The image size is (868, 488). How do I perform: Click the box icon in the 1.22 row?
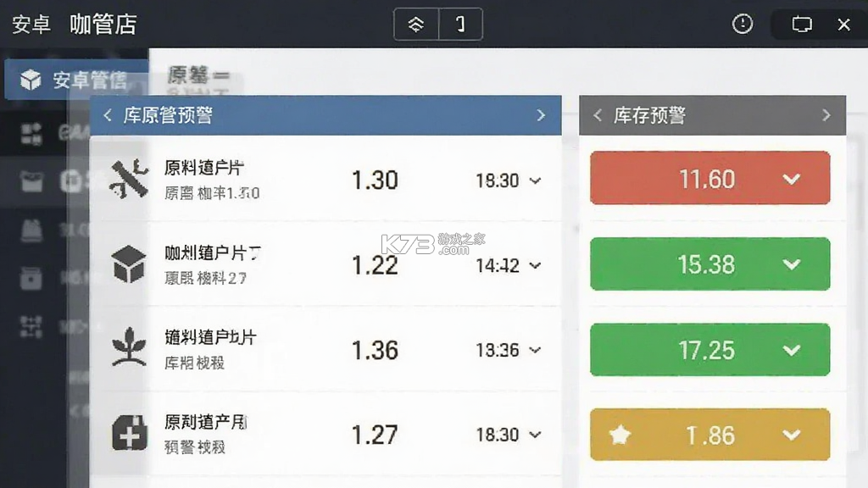129,264
